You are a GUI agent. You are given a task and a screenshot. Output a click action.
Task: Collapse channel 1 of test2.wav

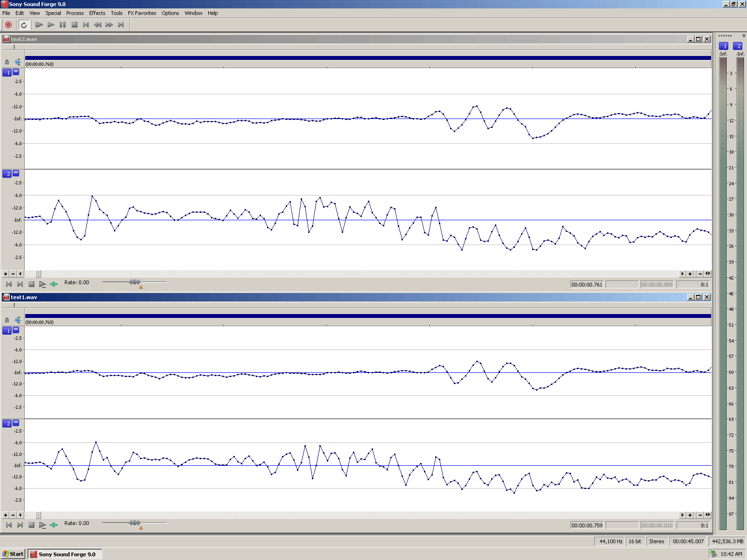point(16,72)
